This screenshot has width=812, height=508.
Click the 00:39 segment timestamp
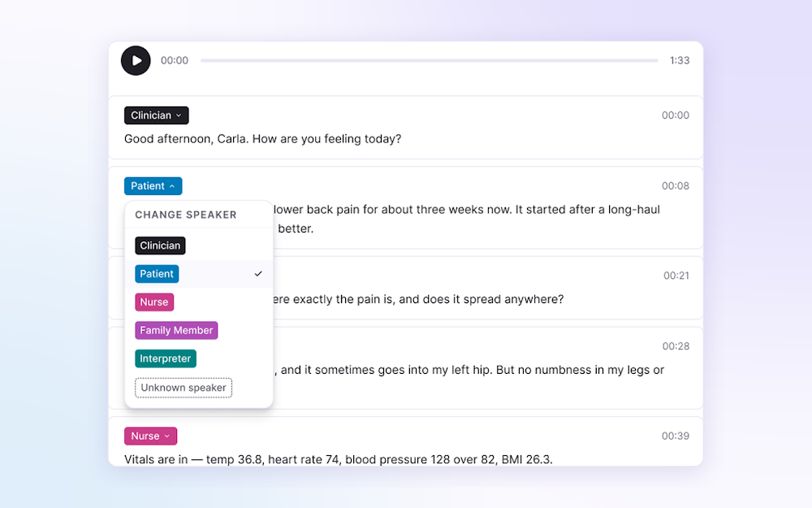click(x=676, y=436)
